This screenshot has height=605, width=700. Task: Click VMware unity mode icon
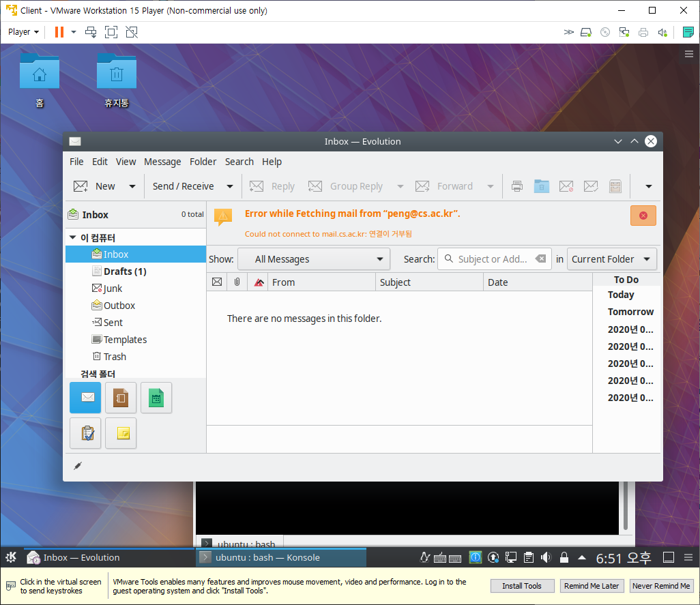(132, 32)
